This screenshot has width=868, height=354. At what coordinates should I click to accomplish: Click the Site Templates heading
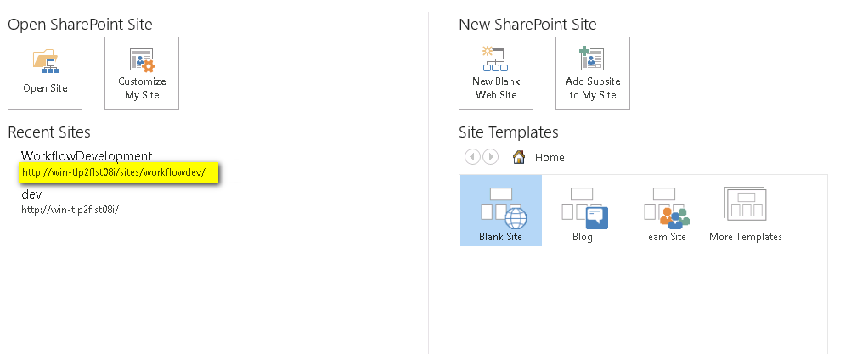click(508, 132)
